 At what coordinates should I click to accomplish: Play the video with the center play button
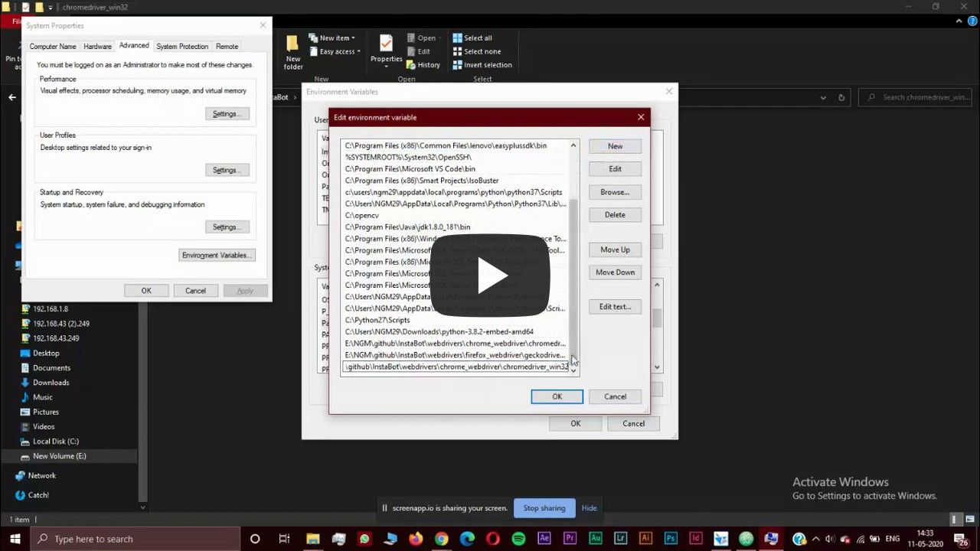point(490,275)
